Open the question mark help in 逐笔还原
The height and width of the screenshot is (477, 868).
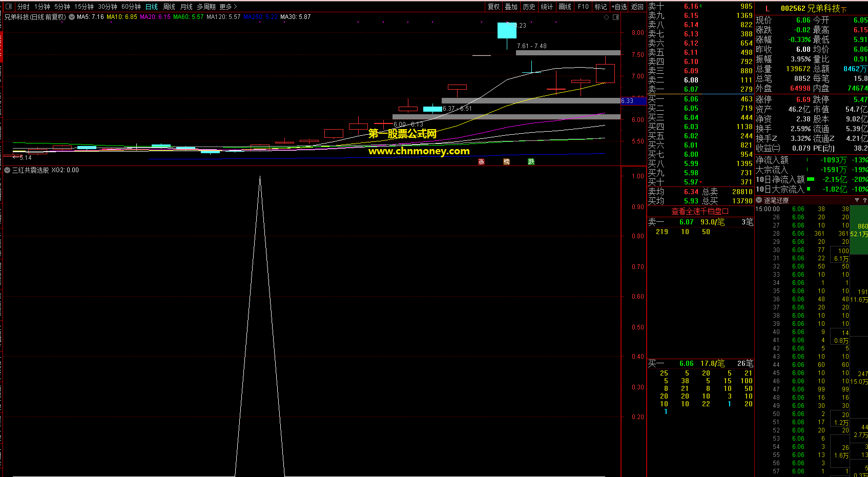864,200
